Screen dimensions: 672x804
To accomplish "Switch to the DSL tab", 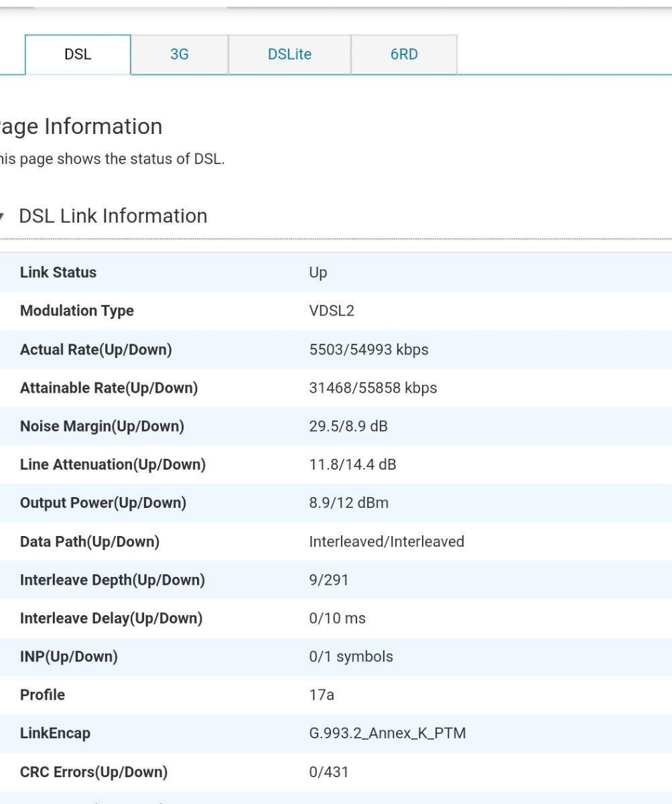I will (x=78, y=54).
